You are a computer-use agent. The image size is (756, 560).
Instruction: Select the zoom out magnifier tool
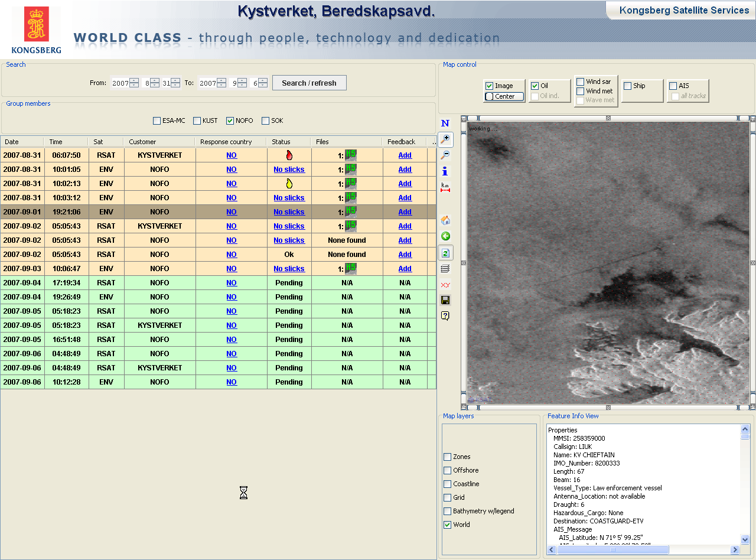(x=445, y=155)
